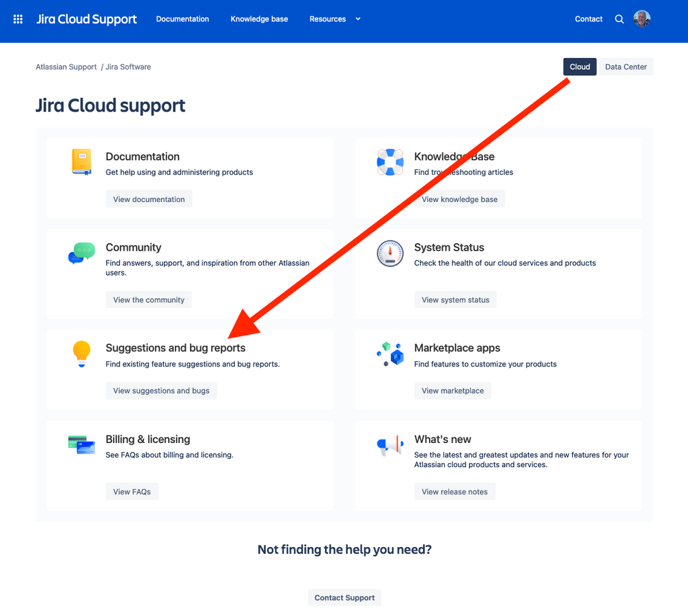The height and width of the screenshot is (616, 688).
Task: Click the Documentation book icon
Action: pyautogui.click(x=82, y=162)
